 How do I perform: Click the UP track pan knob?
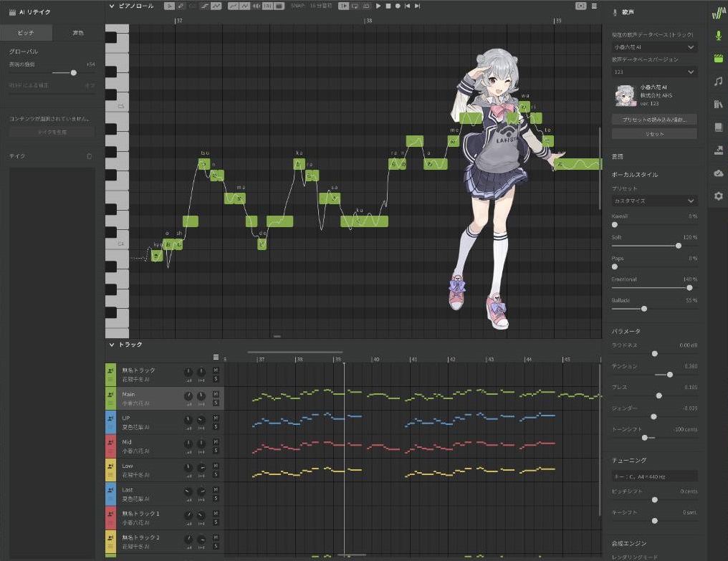point(201,420)
